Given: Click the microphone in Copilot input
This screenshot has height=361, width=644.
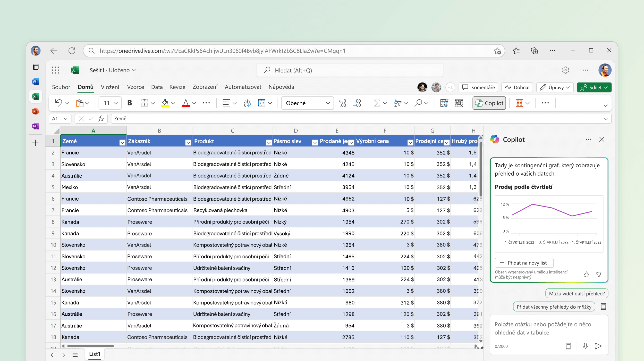Looking at the screenshot, I should pyautogui.click(x=585, y=346).
